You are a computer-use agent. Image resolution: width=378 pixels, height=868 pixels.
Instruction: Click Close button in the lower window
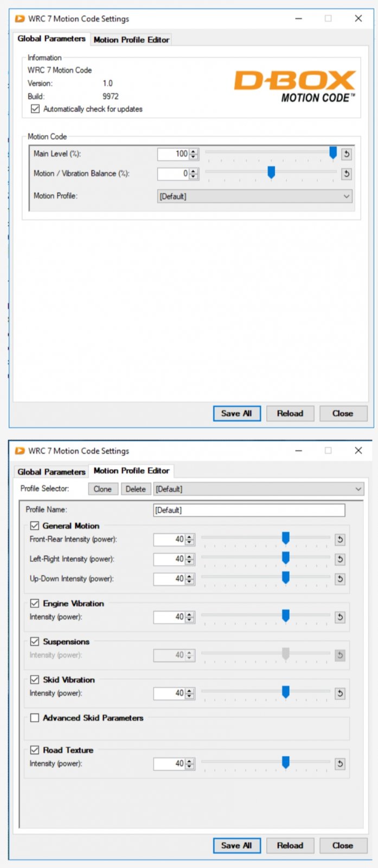(343, 845)
